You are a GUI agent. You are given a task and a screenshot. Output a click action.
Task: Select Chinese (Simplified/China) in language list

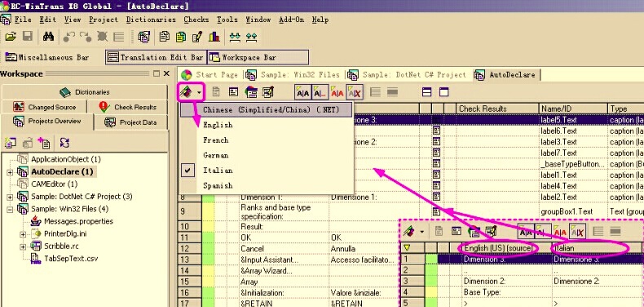266,109
